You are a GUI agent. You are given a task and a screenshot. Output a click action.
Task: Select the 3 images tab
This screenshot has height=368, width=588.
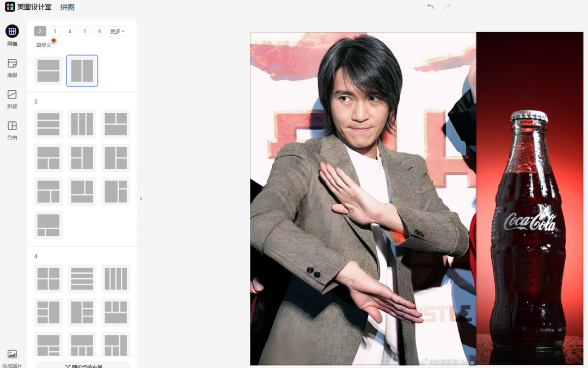tap(55, 31)
